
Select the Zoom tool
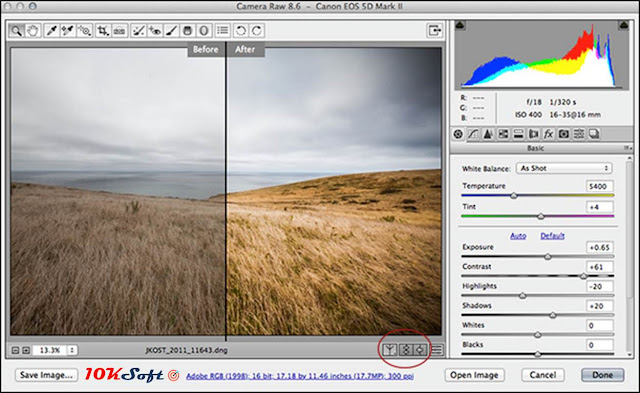16,31
